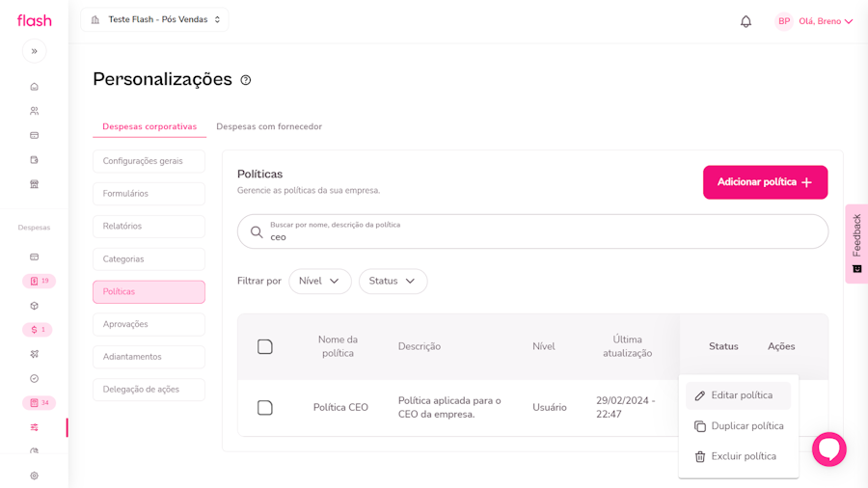Open Relatórios section
Viewport: 868px width, 488px height.
(149, 227)
